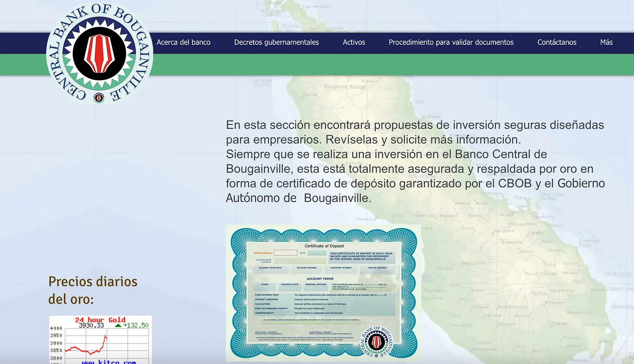Click the small emblem beneath the header logo
634x364 pixels.
99,98
